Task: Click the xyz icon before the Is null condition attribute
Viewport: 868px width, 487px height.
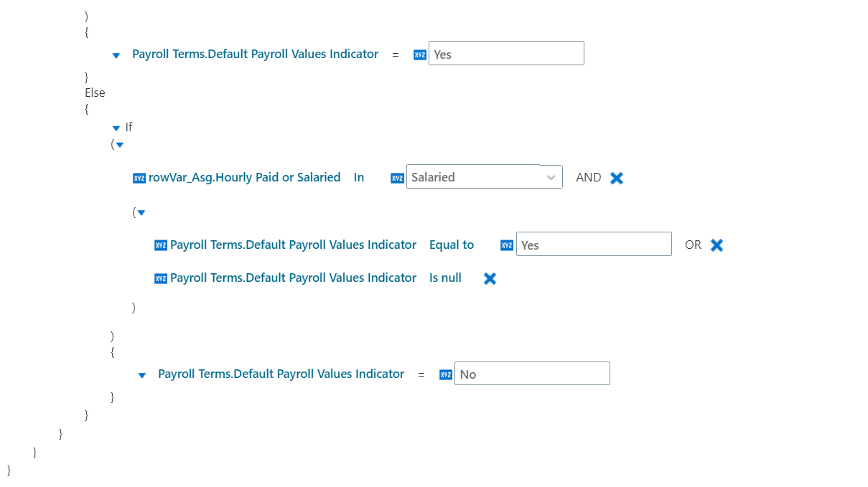Action: point(161,278)
